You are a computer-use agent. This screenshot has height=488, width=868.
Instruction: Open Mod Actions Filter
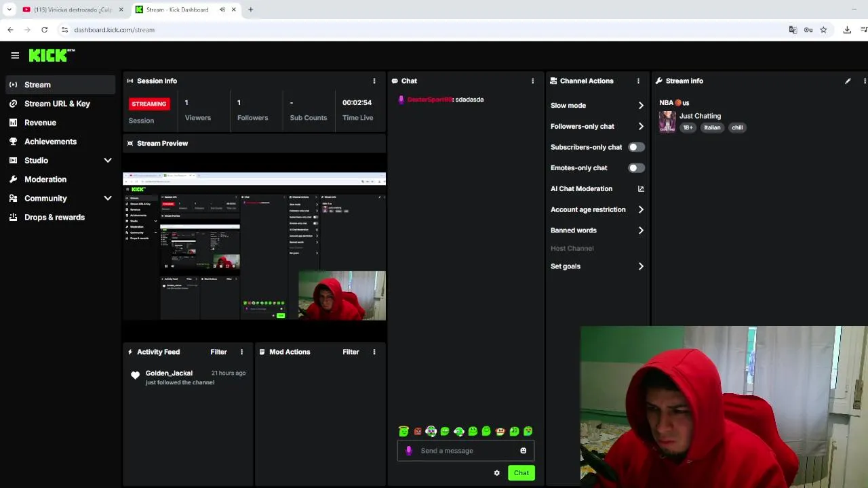351,352
